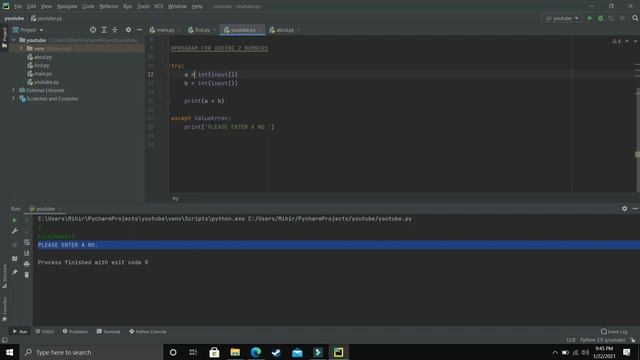Open youtube run configuration dropdown
Image resolution: width=640 pixels, height=360 pixels.
562,18
